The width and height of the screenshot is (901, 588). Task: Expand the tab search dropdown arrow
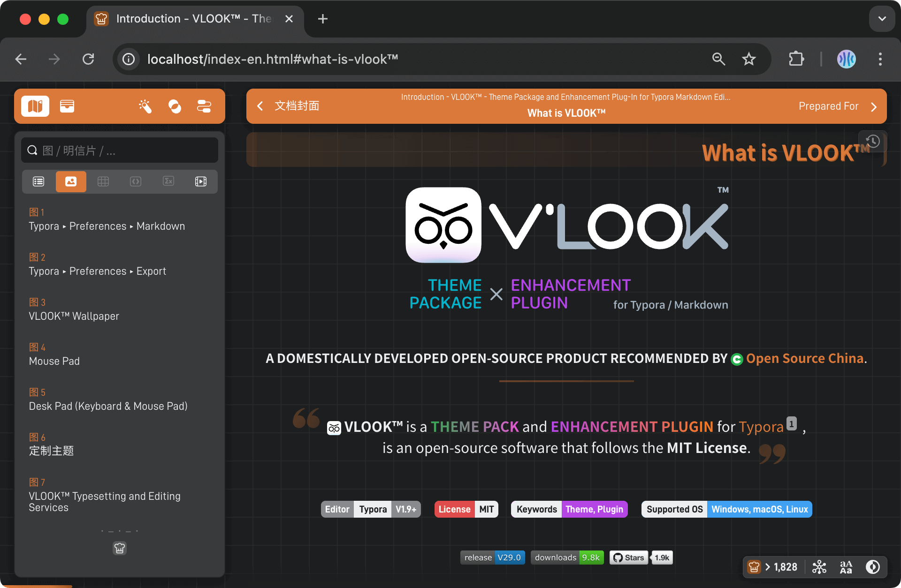coord(882,19)
